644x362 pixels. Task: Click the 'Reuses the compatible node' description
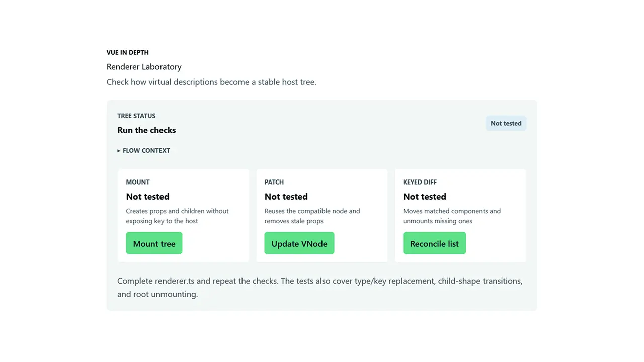click(312, 216)
